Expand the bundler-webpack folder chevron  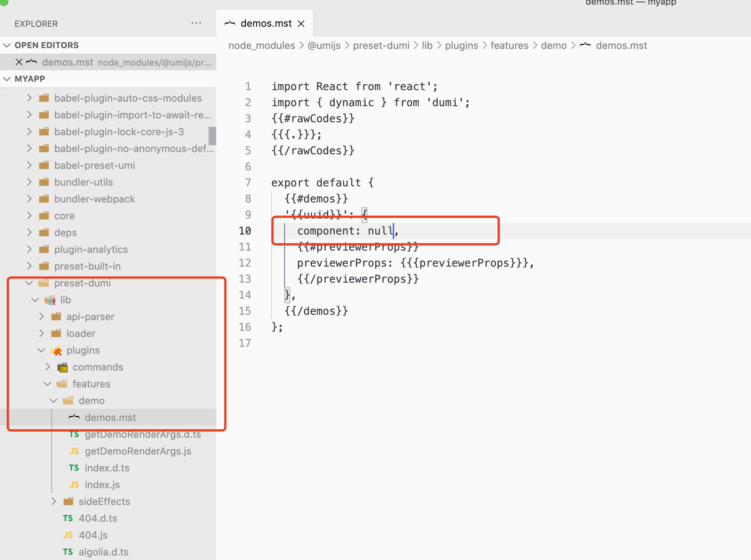click(x=29, y=199)
